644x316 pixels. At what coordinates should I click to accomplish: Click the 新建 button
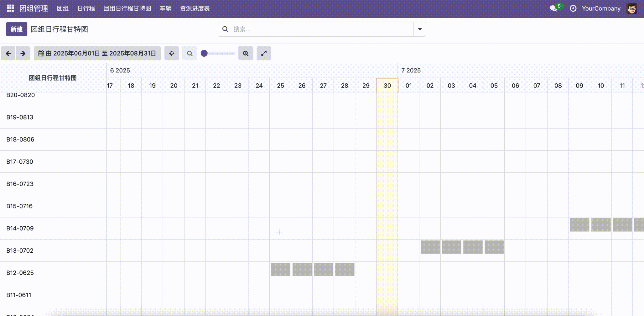pos(17,29)
